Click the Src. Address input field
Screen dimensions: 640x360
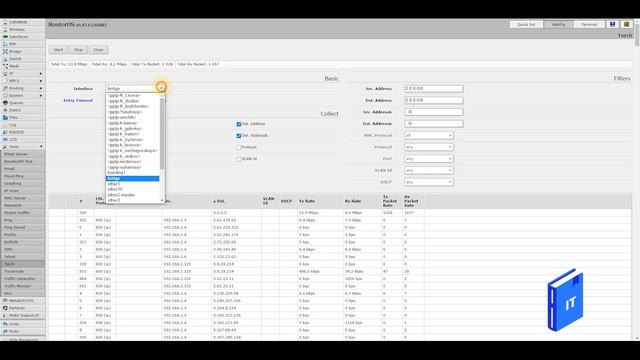click(433, 89)
